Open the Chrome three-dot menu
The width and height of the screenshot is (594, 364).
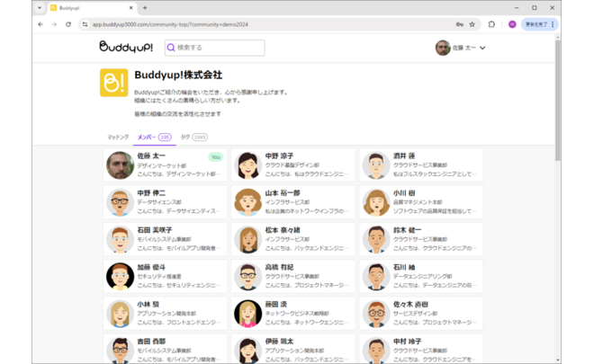click(553, 24)
